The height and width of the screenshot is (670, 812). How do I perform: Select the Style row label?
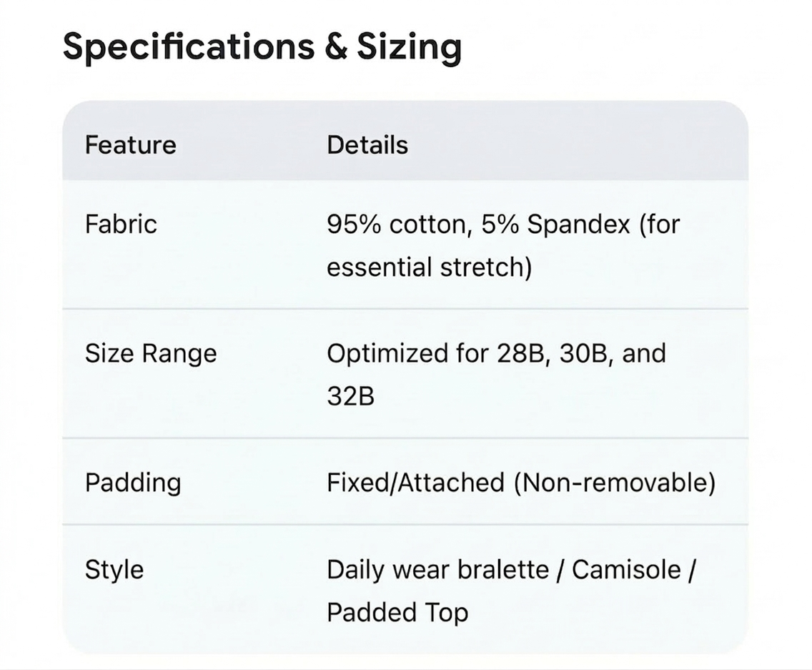point(114,570)
